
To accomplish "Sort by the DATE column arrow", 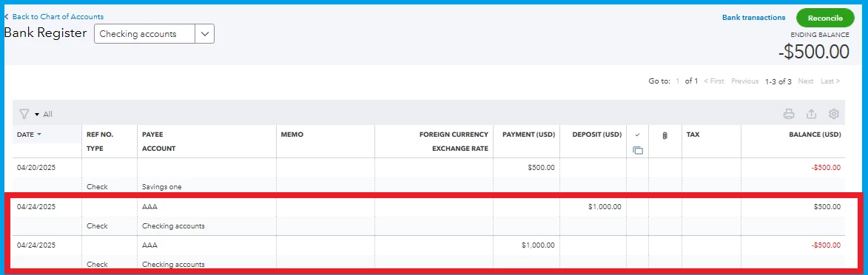I will click(39, 135).
